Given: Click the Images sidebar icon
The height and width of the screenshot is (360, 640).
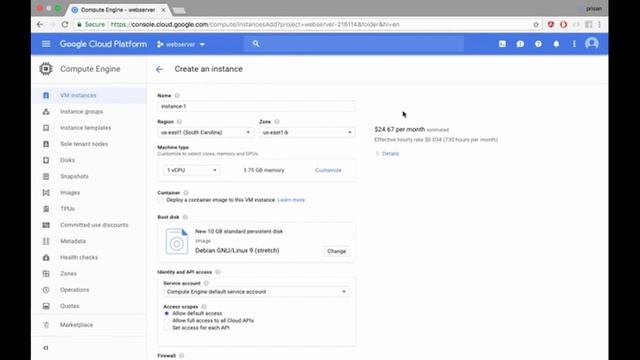Looking at the screenshot, I should click(46, 193).
